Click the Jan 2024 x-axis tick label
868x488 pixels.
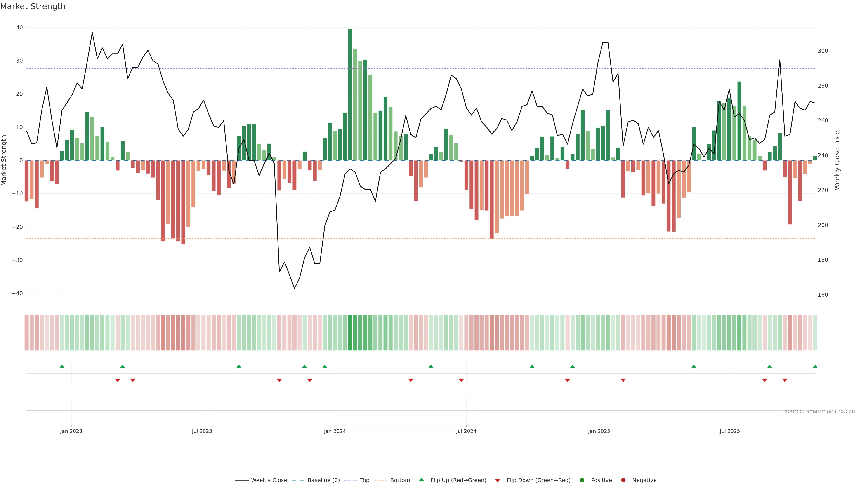(335, 431)
